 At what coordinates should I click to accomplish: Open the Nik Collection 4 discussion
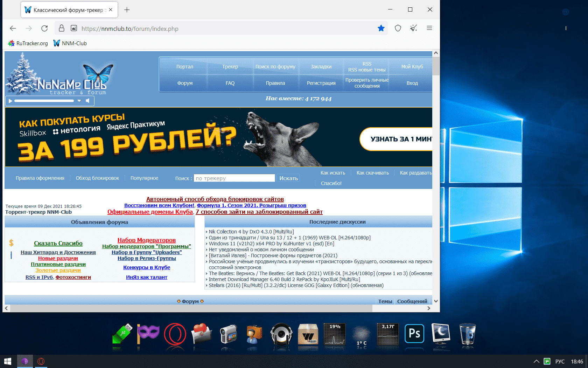point(251,232)
